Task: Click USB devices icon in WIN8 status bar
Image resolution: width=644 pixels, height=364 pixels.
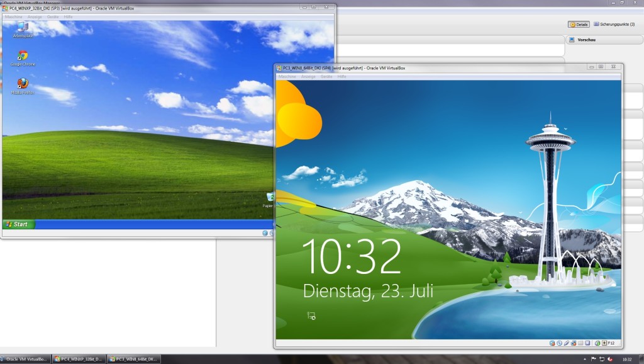Action: pyautogui.click(x=567, y=343)
